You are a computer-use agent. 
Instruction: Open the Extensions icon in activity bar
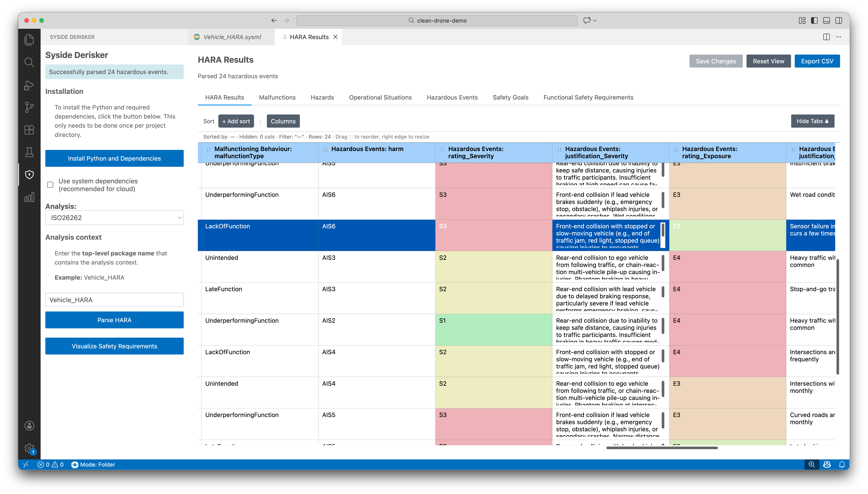29,130
